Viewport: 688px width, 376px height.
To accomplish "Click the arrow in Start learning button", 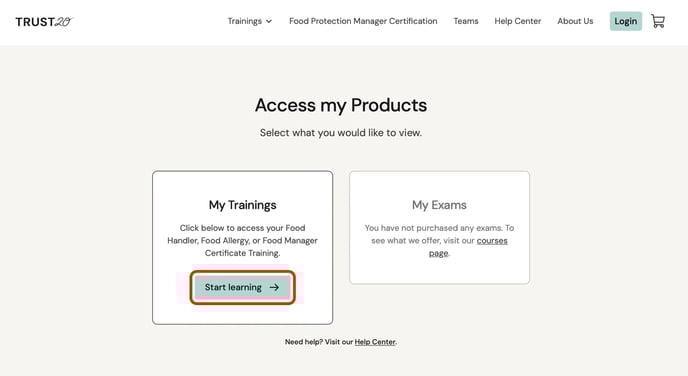I will click(x=274, y=287).
